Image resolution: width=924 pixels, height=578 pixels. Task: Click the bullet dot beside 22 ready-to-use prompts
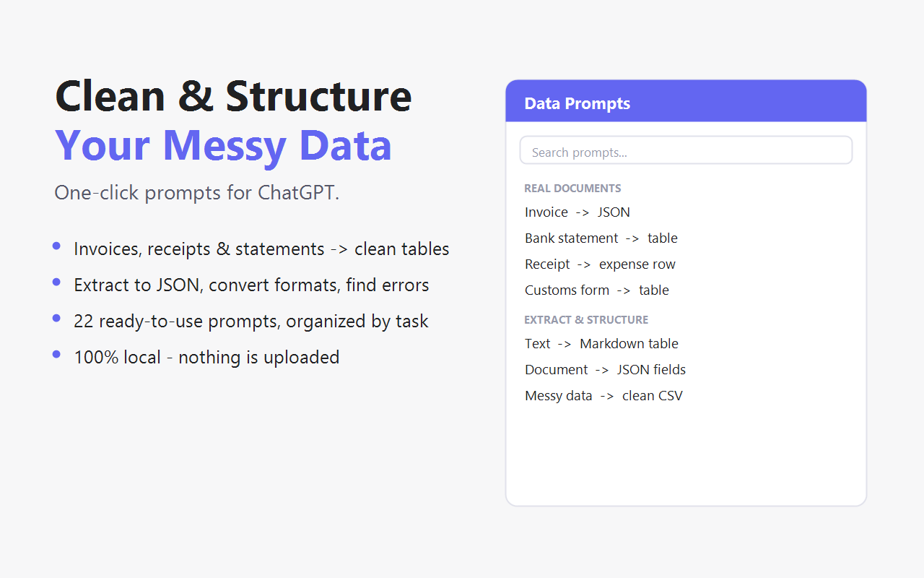pyautogui.click(x=56, y=319)
